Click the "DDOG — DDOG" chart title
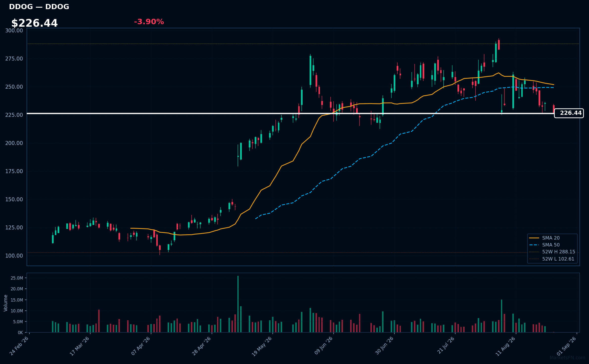 39,7
